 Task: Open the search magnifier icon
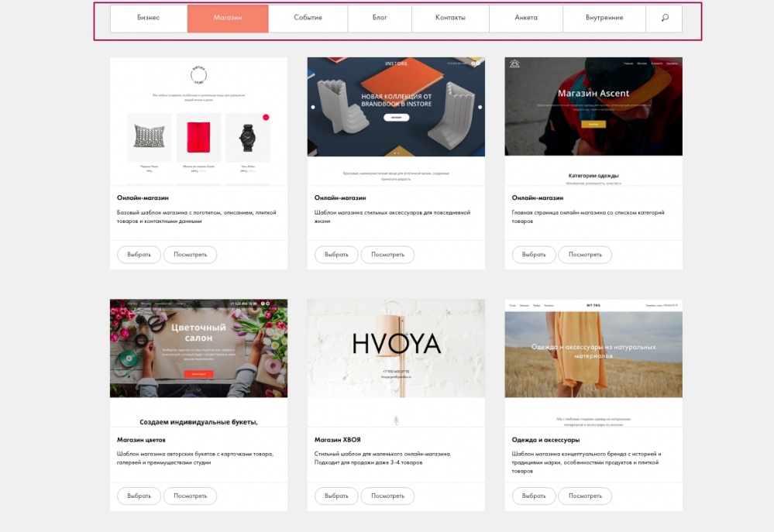(x=665, y=18)
